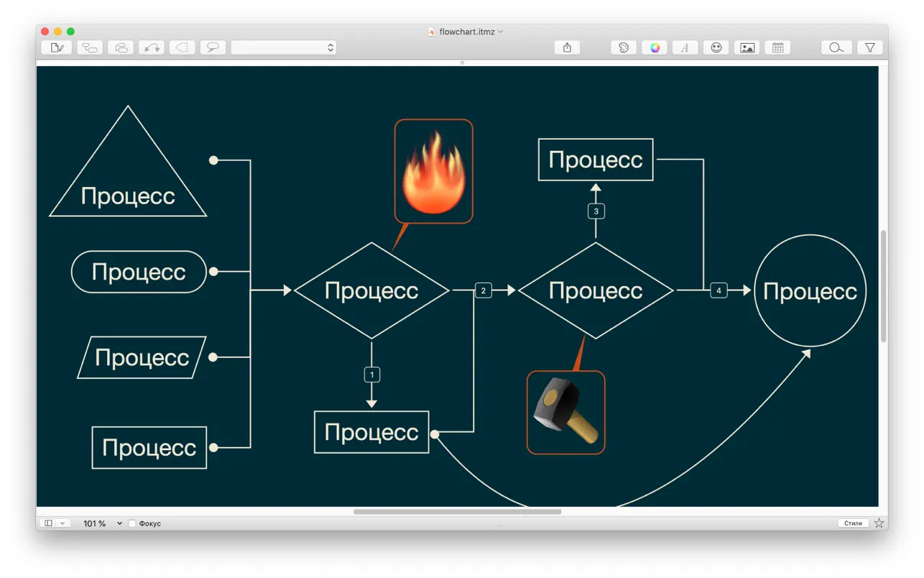
Task: Open the font formatting icon
Action: (685, 48)
